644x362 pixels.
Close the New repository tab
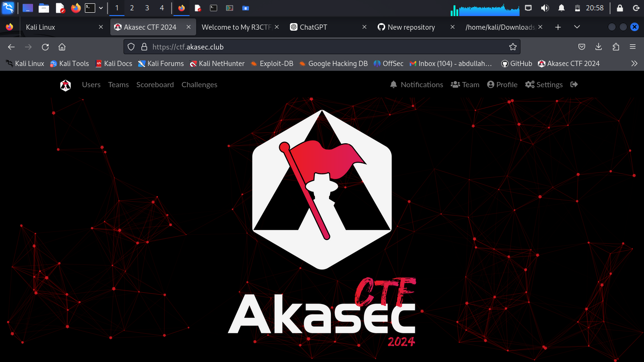pos(453,27)
